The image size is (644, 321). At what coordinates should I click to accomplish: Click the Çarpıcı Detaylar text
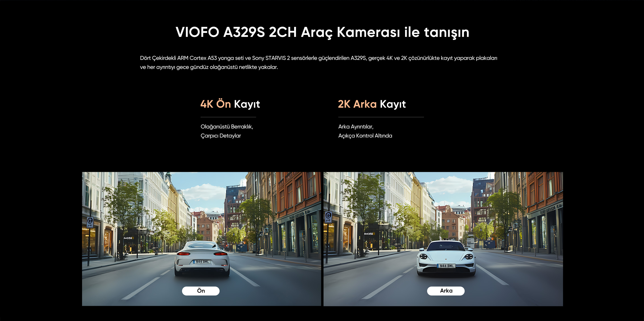click(221, 136)
